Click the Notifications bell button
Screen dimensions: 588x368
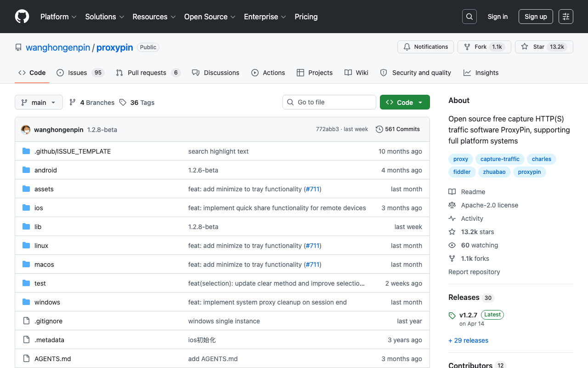coord(425,47)
